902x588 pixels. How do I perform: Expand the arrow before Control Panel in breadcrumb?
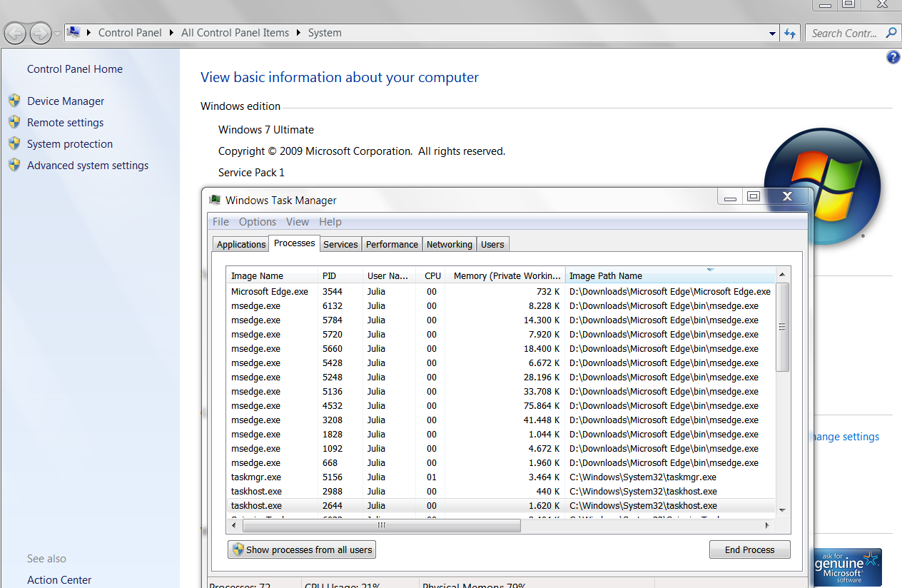89,33
